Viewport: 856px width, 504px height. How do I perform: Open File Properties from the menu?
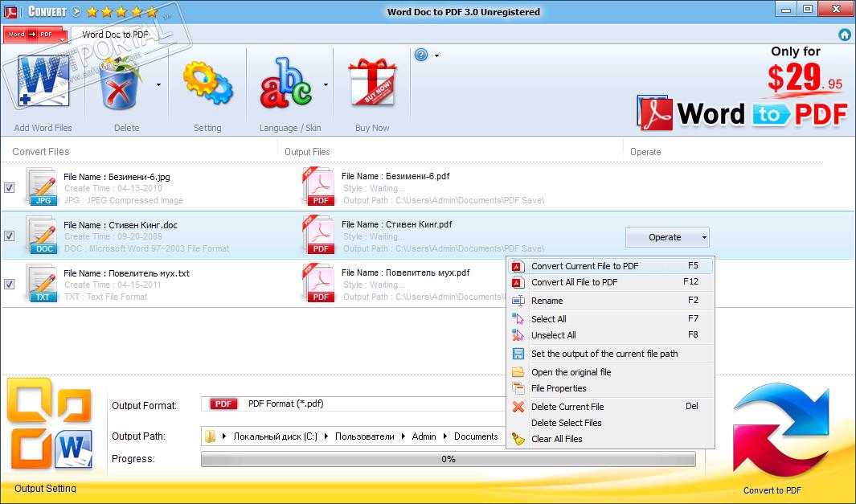click(x=610, y=388)
